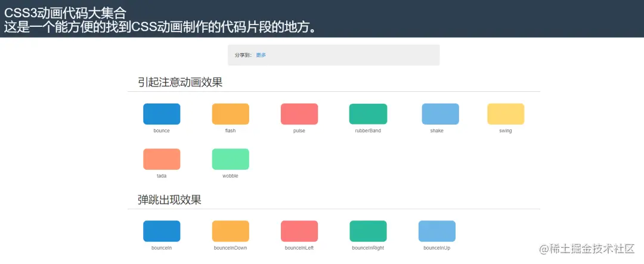This screenshot has width=644, height=264.
Task: Select the red bounceInLeft box
Action: point(299,231)
